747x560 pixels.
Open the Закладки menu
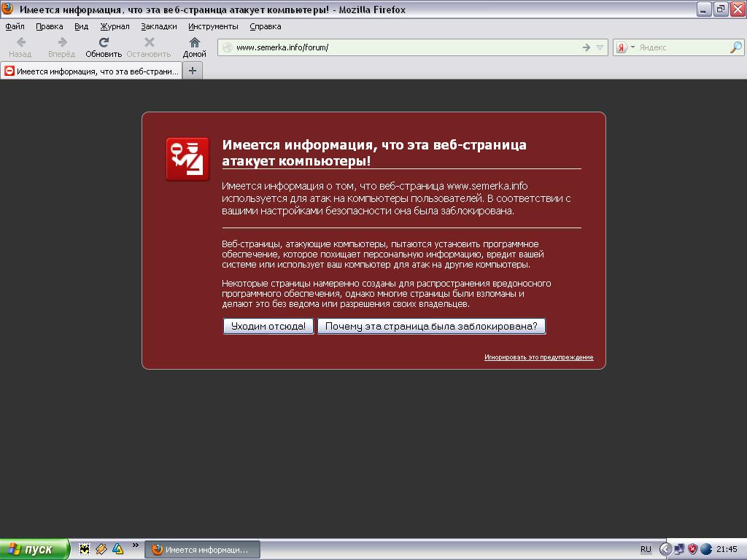coord(158,26)
